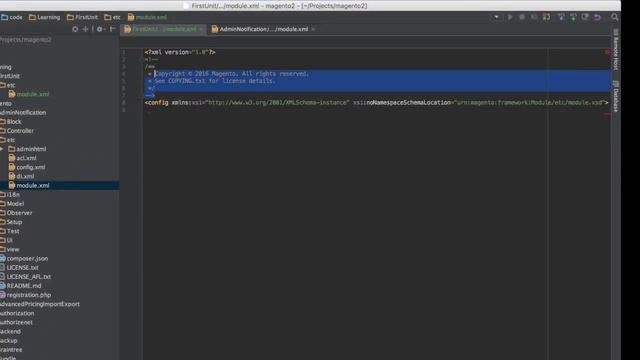Click the Run button in toolbar
This screenshot has height=360, width=640.
pos(510,17)
